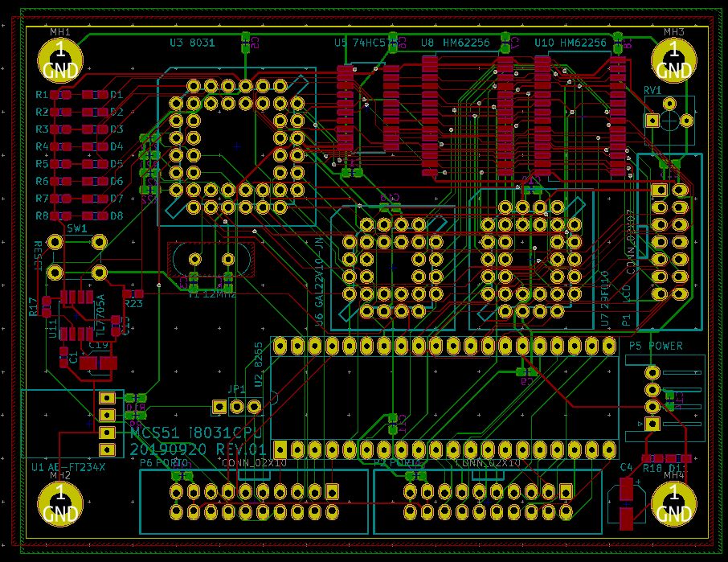Click the C4 capacitor label
728x562 pixels.
click(626, 467)
